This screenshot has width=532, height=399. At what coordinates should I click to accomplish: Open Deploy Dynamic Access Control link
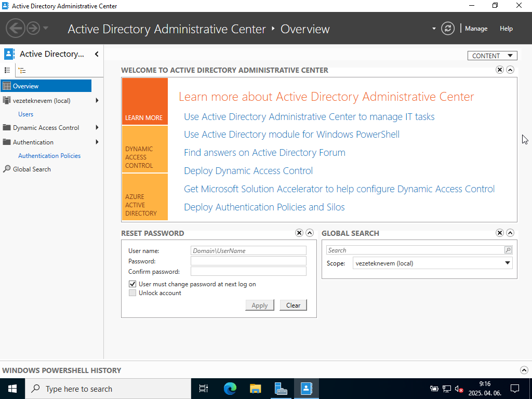coord(248,171)
